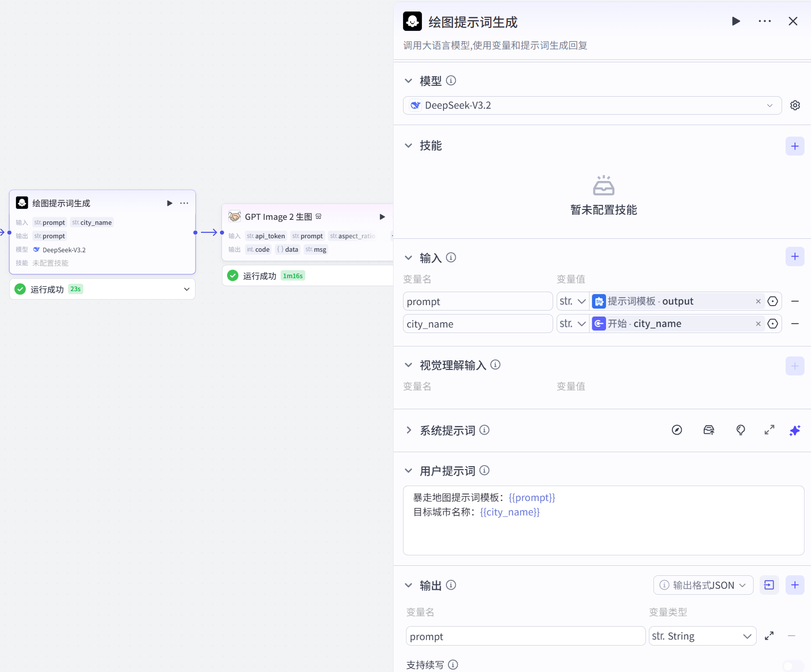This screenshot has height=672, width=811.
Task: Show info tooltip for 用户提示词
Action: pos(484,470)
